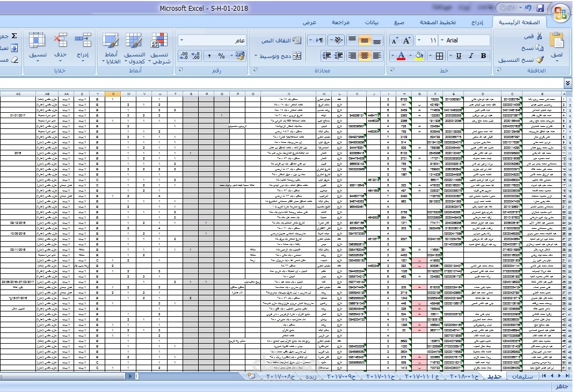This screenshot has width=574, height=392.
Task: Open the Arial font name dropdown
Action: pyautogui.click(x=442, y=40)
